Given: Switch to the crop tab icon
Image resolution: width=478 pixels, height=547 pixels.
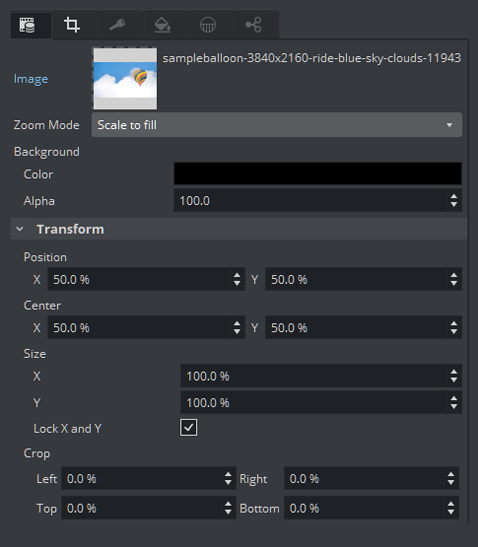Looking at the screenshot, I should [72, 25].
